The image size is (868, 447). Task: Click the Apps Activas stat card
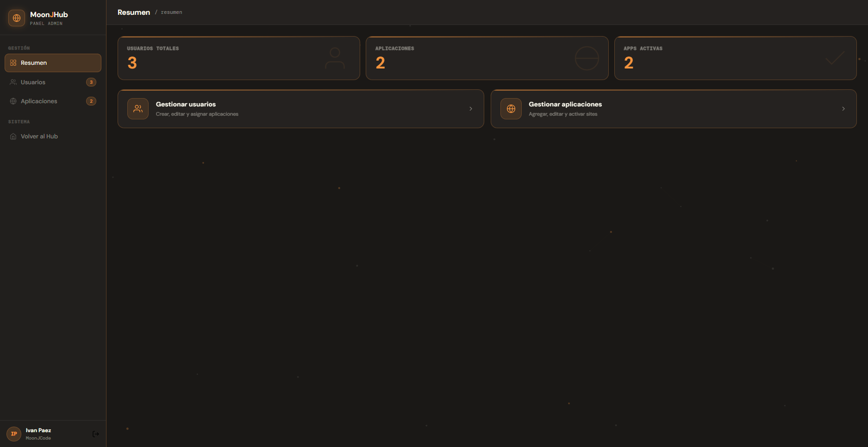coord(736,58)
